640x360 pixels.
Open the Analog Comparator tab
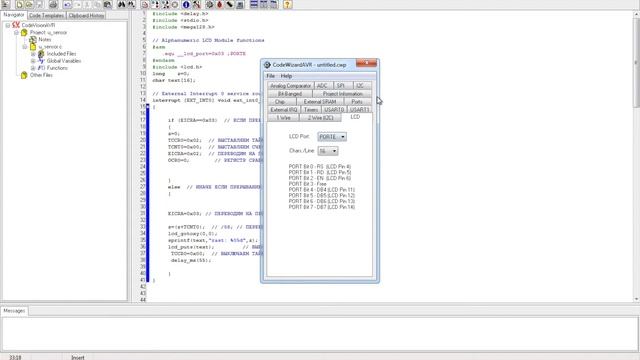click(x=291, y=86)
